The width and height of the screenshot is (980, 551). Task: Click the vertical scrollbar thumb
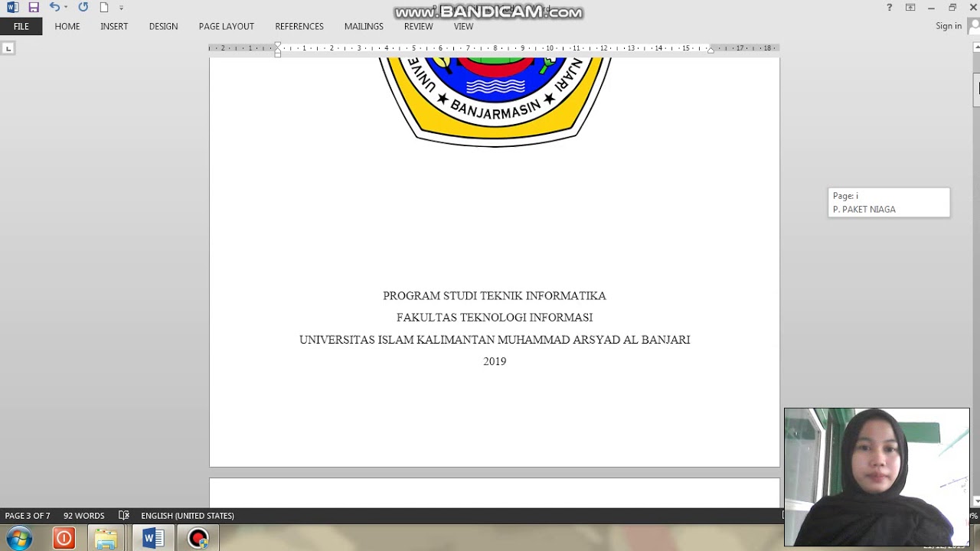976,90
